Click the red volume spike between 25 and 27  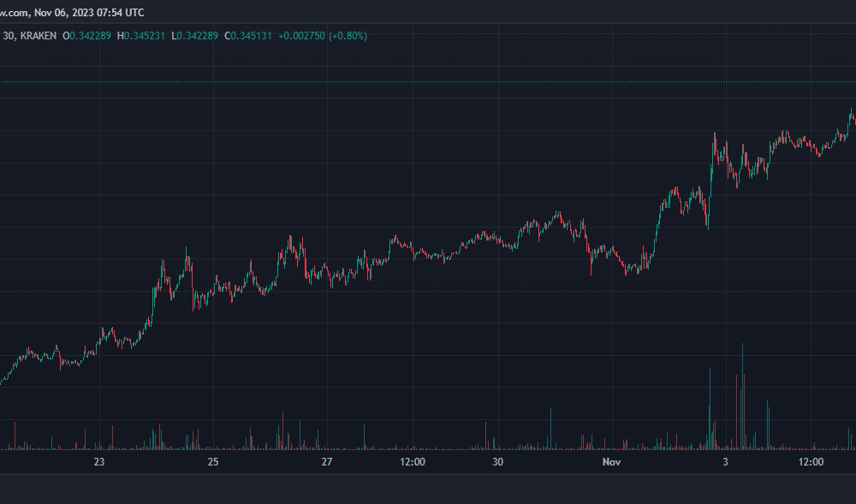click(282, 431)
